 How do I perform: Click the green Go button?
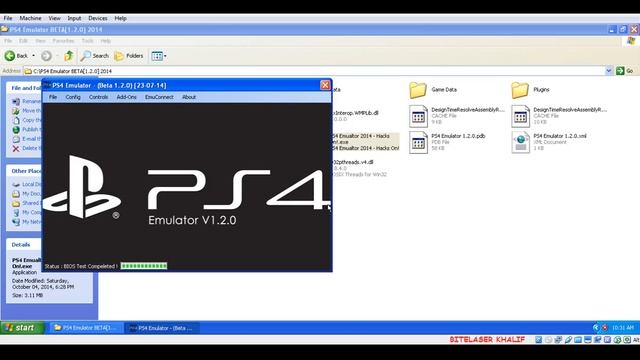pyautogui.click(x=625, y=71)
